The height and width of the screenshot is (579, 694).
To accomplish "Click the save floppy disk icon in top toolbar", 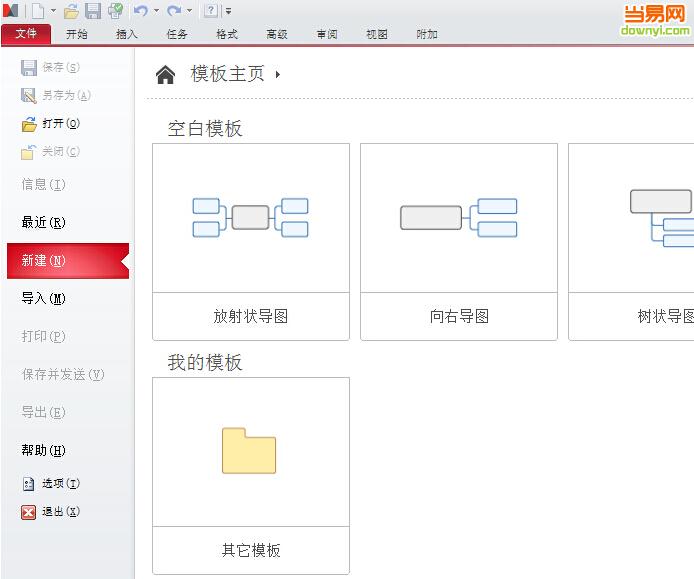I will (x=93, y=11).
